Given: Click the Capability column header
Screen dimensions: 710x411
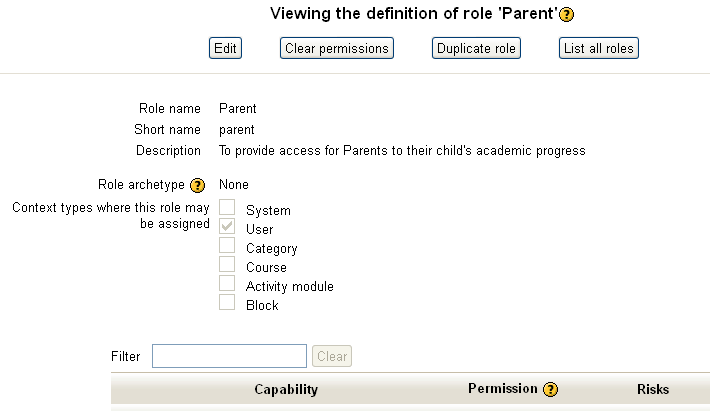Looking at the screenshot, I should click(286, 389).
